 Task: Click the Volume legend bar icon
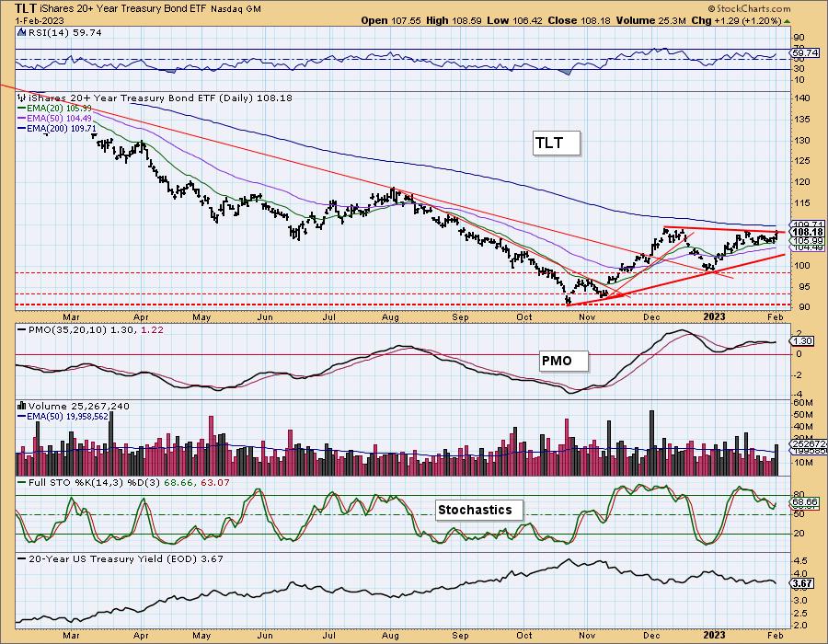pos(21,406)
